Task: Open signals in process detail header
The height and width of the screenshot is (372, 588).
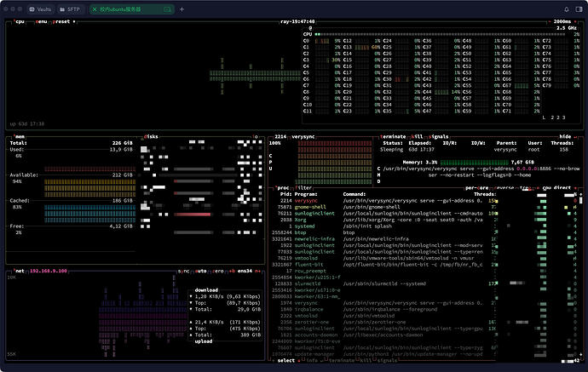Action: tap(438, 137)
